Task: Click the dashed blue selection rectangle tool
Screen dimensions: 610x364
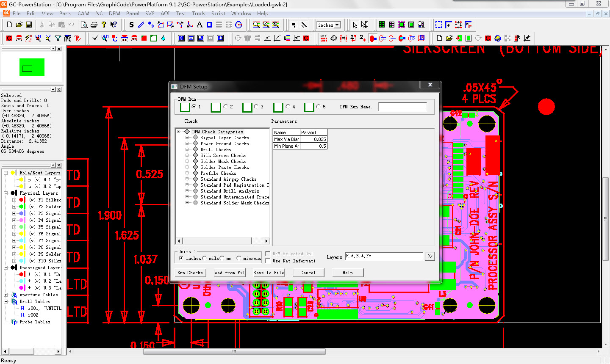Action: [439, 25]
